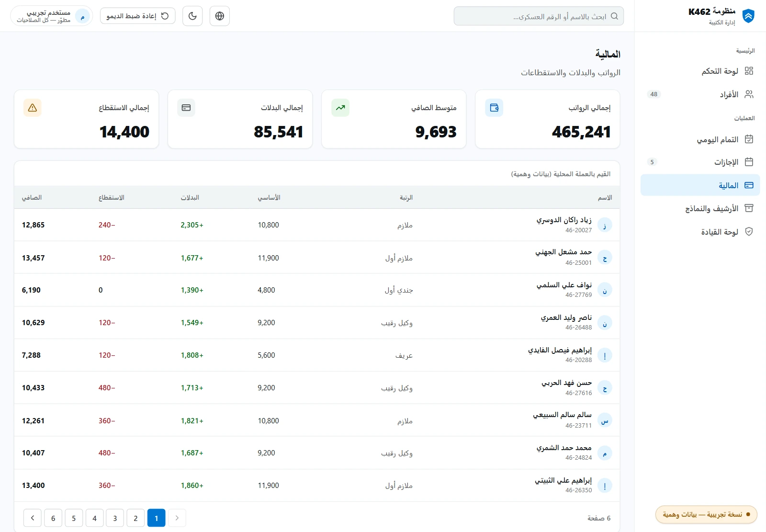Click avatar of نواف علي السلمي
The height and width of the screenshot is (532, 766).
(605, 290)
